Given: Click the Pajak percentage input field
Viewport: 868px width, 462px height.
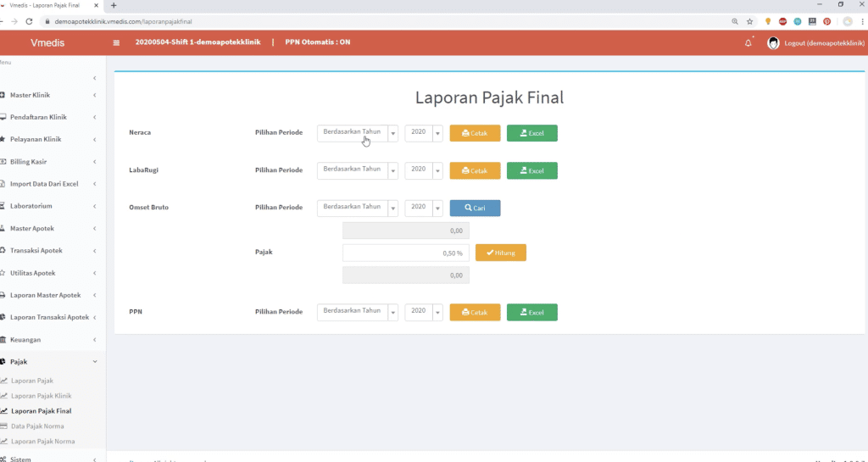Looking at the screenshot, I should [x=406, y=253].
